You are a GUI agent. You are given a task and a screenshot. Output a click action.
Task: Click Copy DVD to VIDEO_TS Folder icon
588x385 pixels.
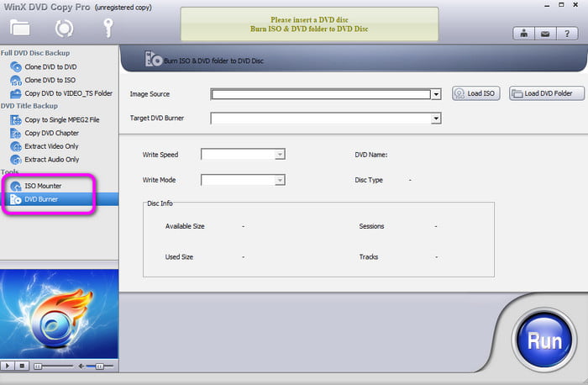[x=16, y=93]
